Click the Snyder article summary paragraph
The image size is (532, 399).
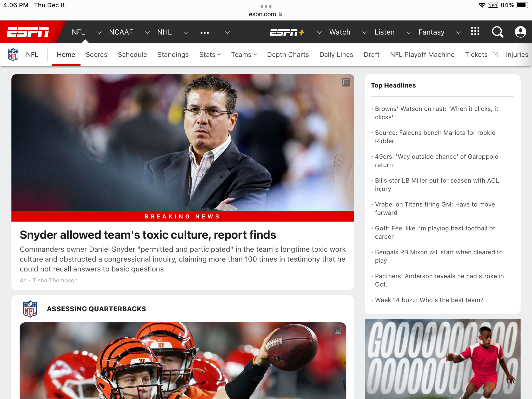(x=183, y=259)
